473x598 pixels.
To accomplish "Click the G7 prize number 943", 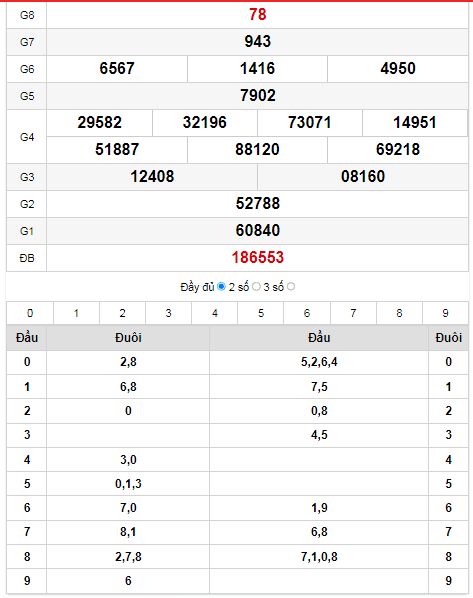I will click(258, 42).
